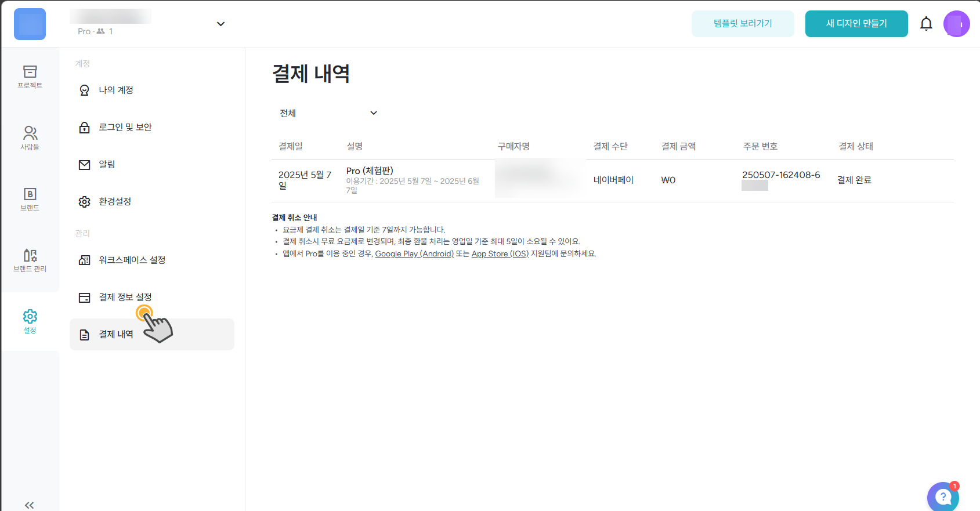Open the 브랜드 관리 sidebar section
This screenshot has height=511, width=980.
(x=30, y=261)
